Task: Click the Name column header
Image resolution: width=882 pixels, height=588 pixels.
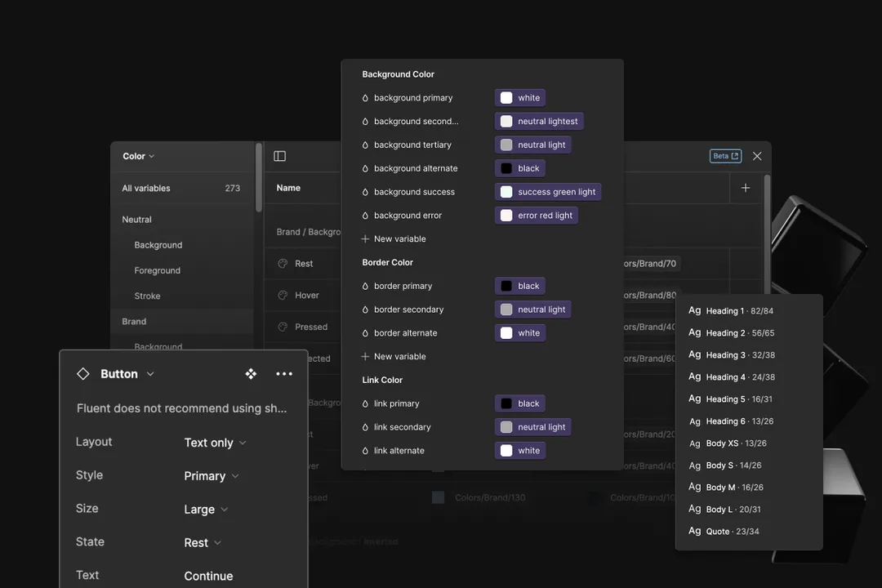Action: click(288, 188)
